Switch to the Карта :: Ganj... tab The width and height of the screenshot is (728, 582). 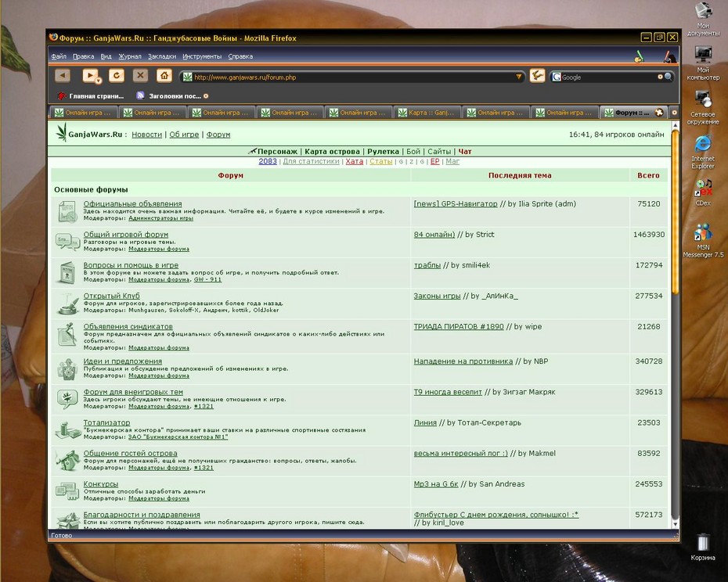point(427,113)
